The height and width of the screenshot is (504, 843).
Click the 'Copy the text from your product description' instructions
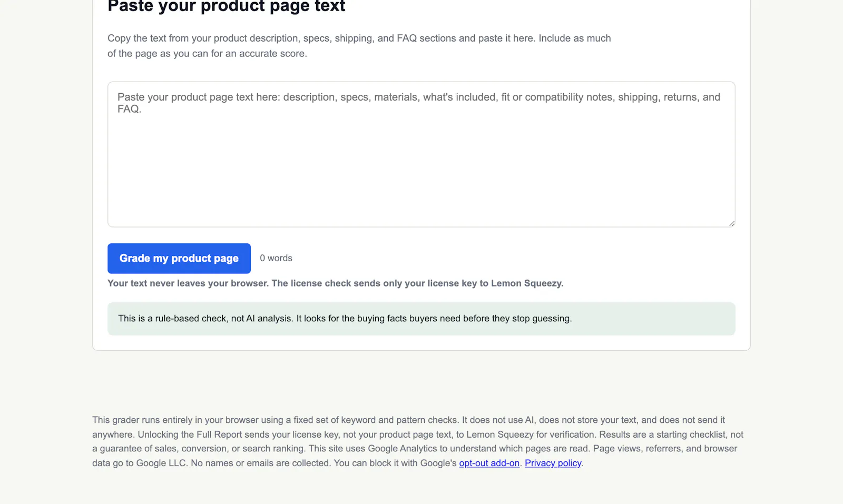[359, 46]
